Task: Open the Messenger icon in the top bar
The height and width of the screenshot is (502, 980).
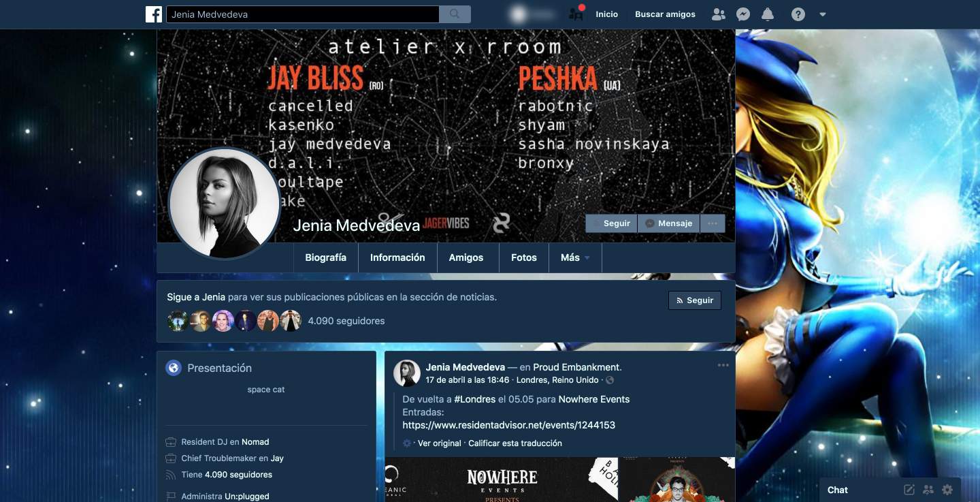Action: (x=743, y=14)
